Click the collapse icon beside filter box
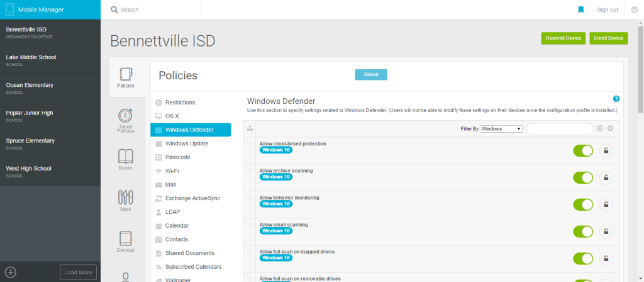The height and width of the screenshot is (282, 644). 599,128
